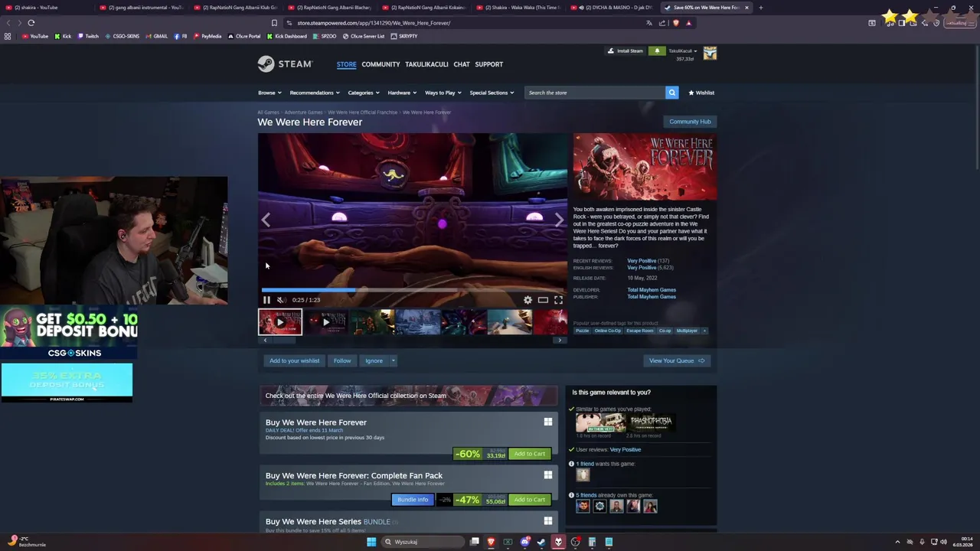Open the Community Hub
The image size is (980, 551).
click(x=690, y=122)
